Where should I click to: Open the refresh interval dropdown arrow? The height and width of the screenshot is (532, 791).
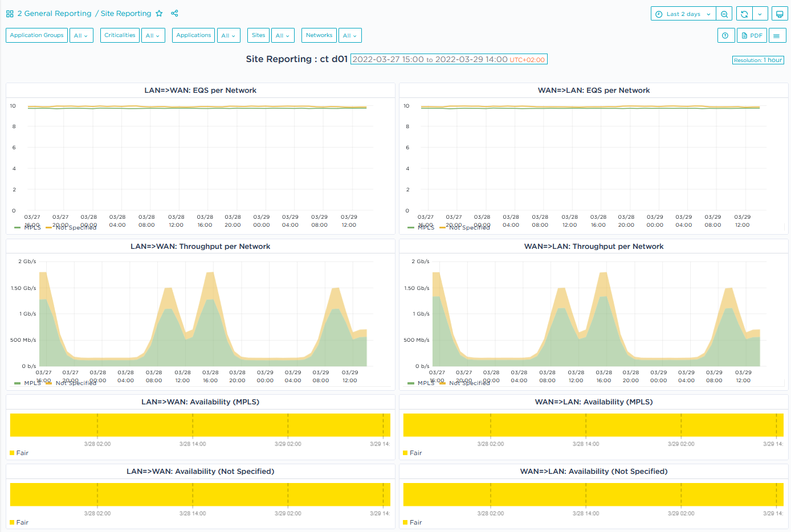tap(760, 14)
